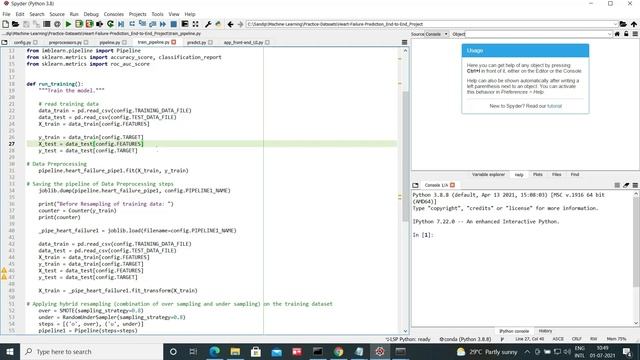Image resolution: width=640 pixels, height=360 pixels.
Task: Toggle the Help pane lock icon
Action: point(626,34)
